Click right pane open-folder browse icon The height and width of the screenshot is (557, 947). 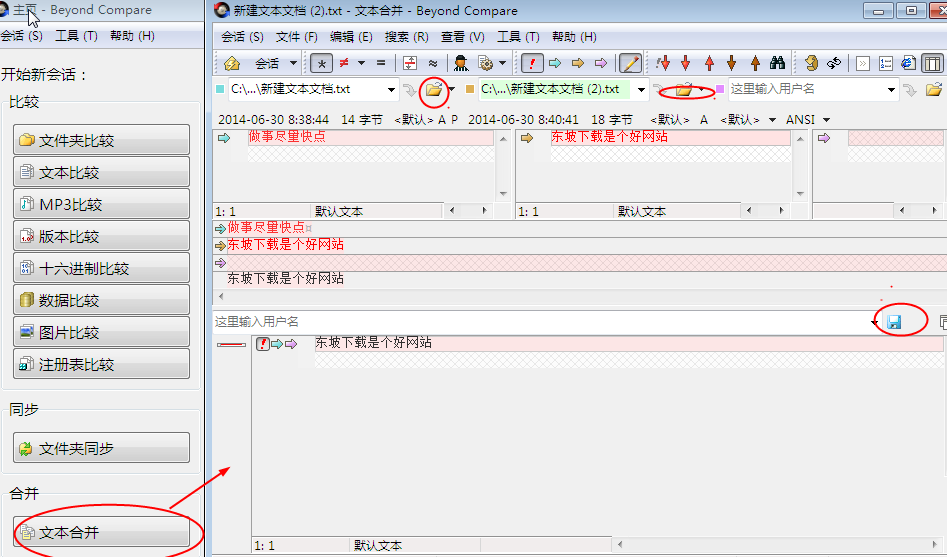(x=684, y=90)
